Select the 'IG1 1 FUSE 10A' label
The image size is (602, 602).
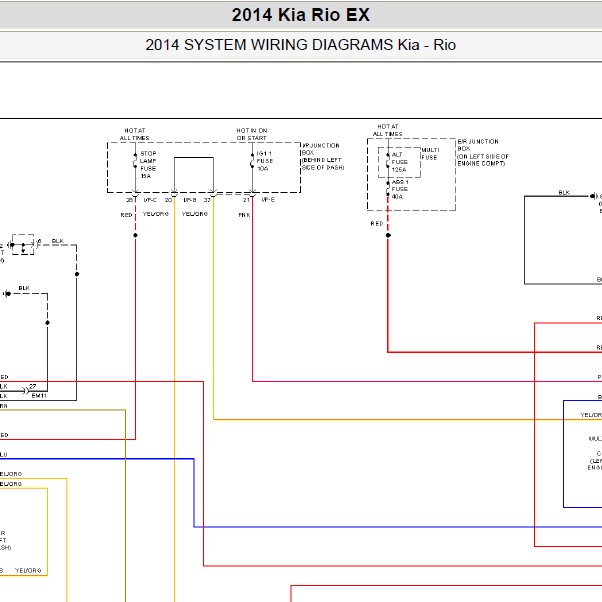(265, 161)
